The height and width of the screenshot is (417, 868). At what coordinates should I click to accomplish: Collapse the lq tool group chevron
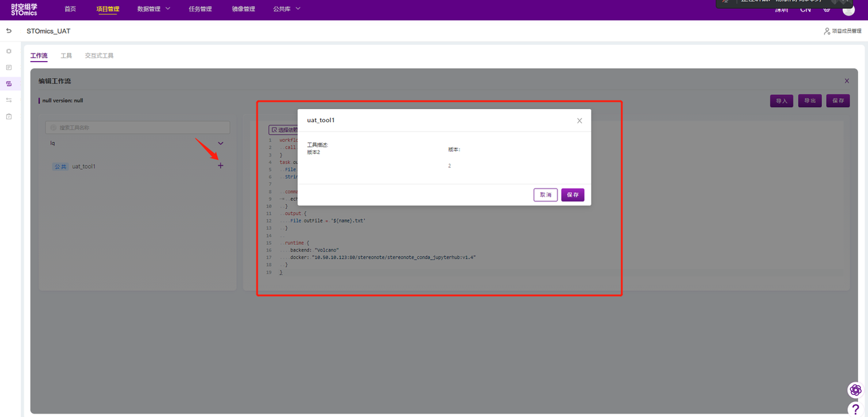click(220, 144)
